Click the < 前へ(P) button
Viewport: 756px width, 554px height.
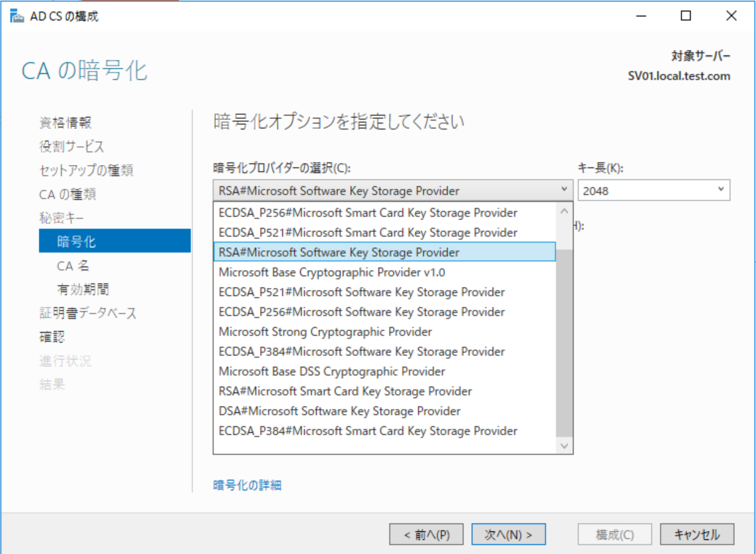coord(426,534)
